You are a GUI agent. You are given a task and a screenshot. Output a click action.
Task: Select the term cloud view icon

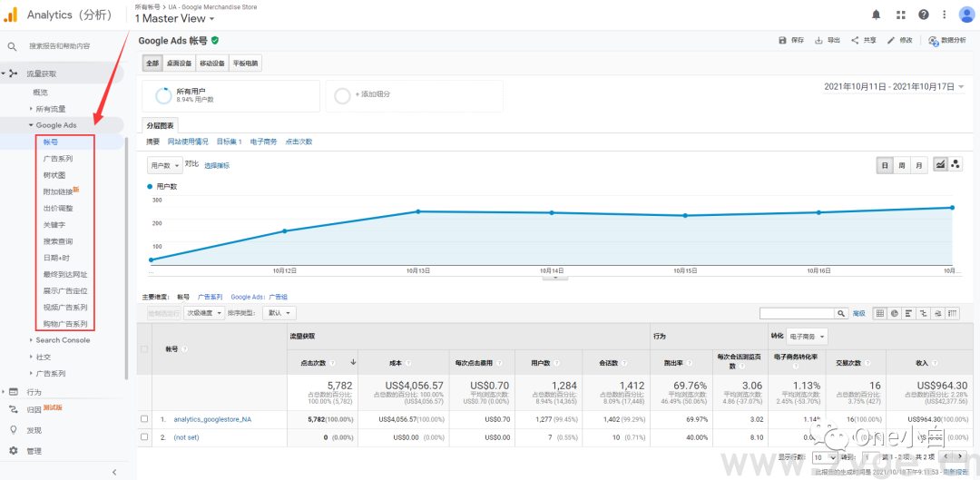938,313
